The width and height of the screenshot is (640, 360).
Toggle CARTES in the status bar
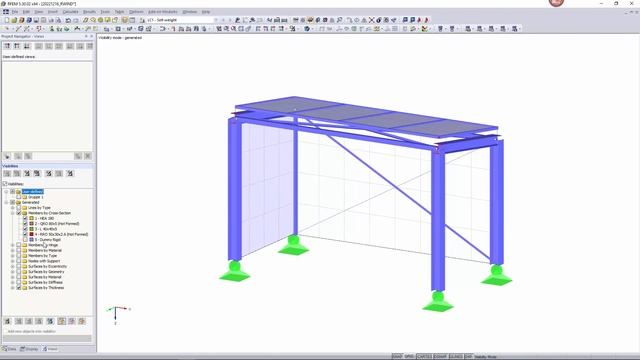424,357
